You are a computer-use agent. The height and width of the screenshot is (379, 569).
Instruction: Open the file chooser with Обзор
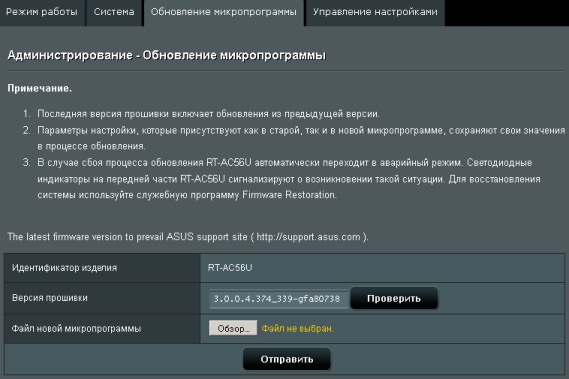click(x=233, y=328)
